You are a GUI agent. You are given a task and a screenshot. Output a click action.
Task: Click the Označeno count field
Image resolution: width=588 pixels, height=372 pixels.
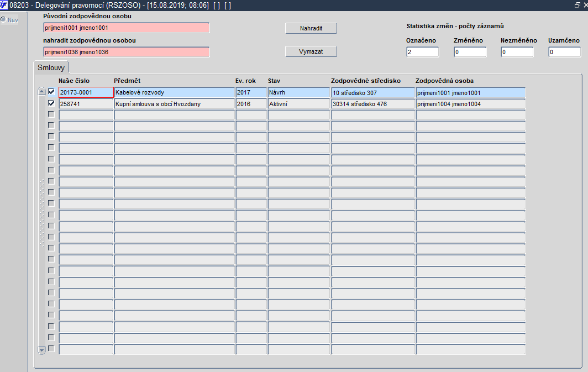point(422,52)
